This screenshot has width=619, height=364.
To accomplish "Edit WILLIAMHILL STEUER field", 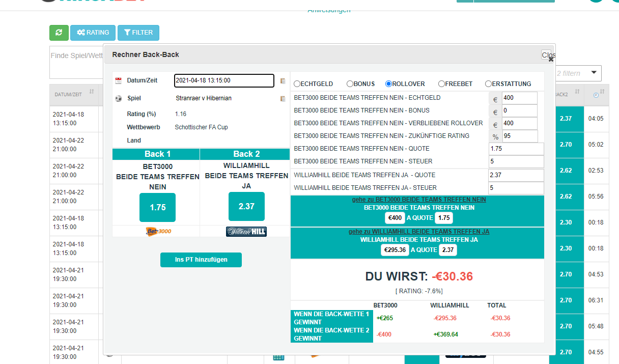I will tap(516, 188).
